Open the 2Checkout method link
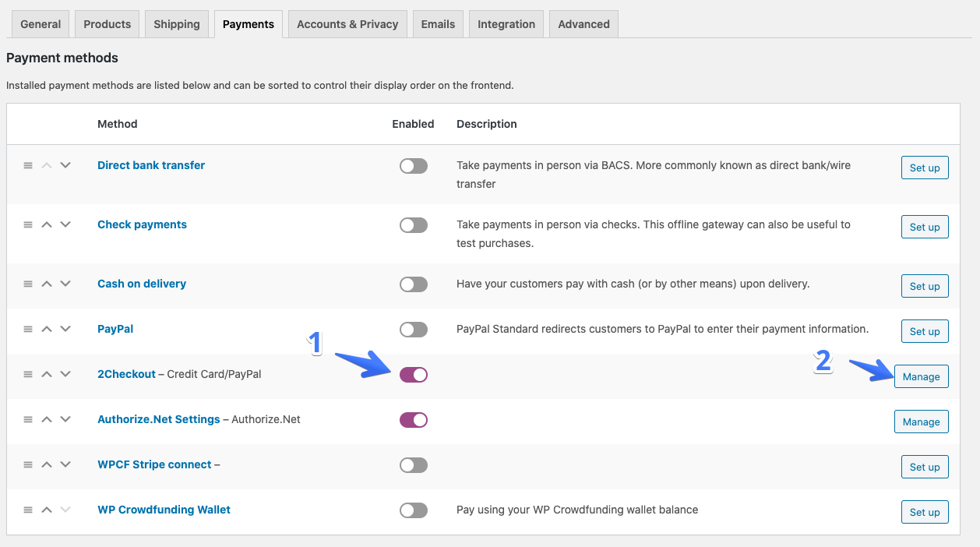 126,374
